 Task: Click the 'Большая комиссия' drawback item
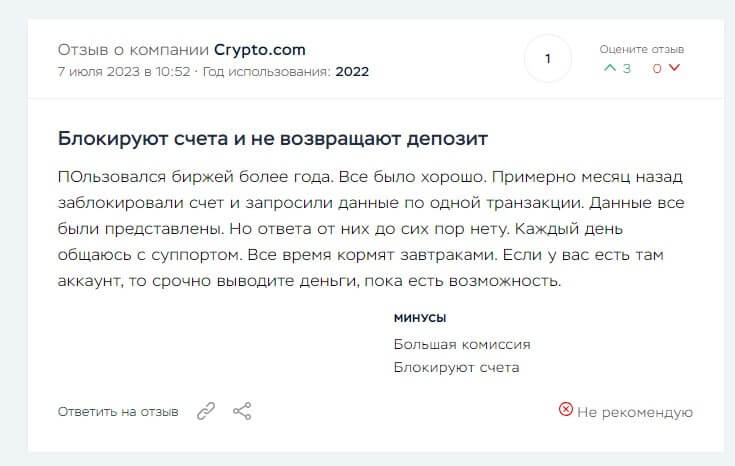462,344
